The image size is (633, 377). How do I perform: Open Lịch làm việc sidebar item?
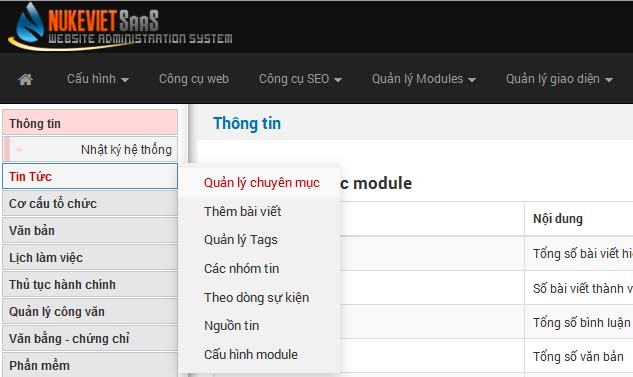[90, 258]
